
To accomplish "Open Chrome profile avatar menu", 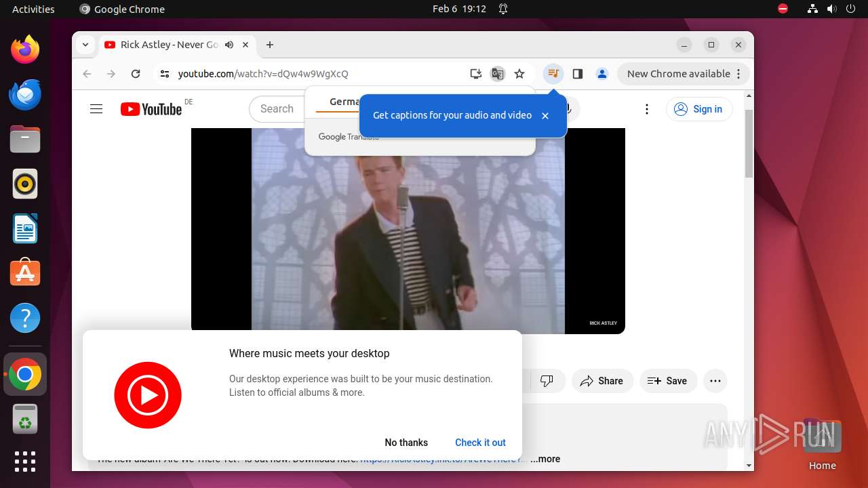I will coord(602,74).
